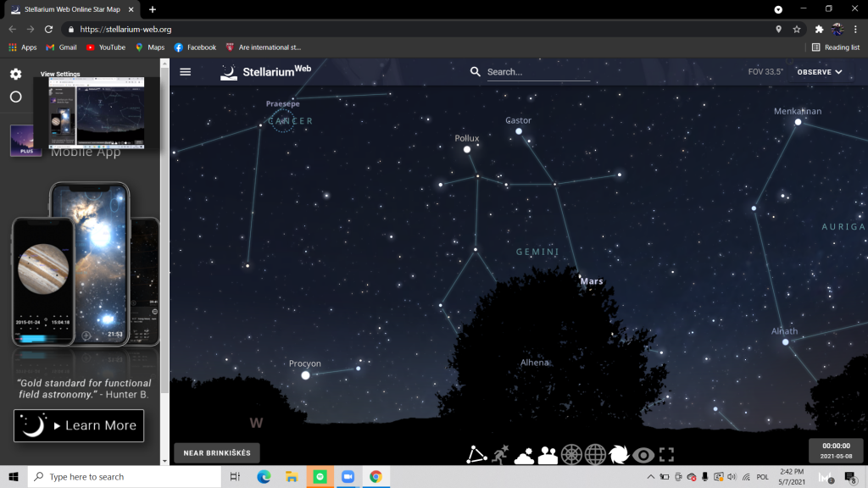
Task: Toggle atmosphere visibility
Action: coord(524,455)
